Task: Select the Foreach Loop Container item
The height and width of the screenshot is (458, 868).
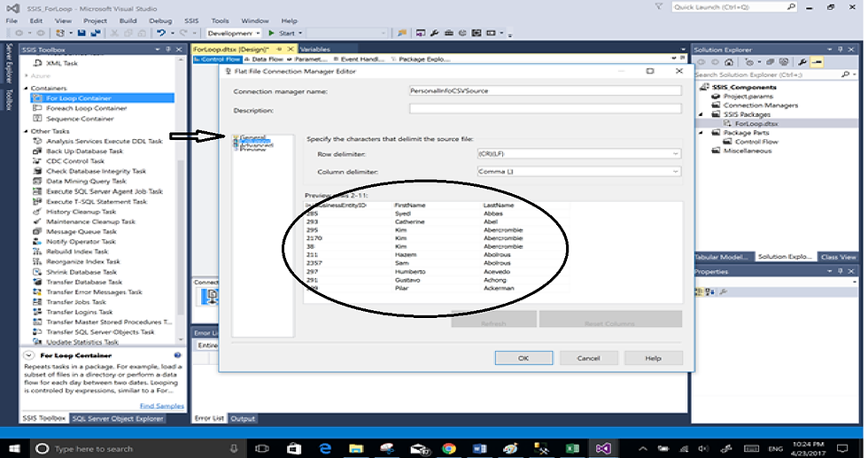Action: tap(87, 109)
